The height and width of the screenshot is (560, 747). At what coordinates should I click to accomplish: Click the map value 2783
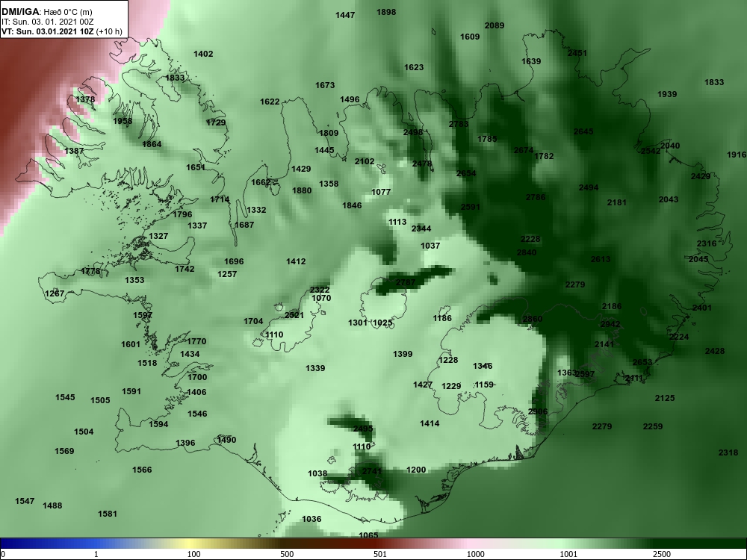[459, 124]
